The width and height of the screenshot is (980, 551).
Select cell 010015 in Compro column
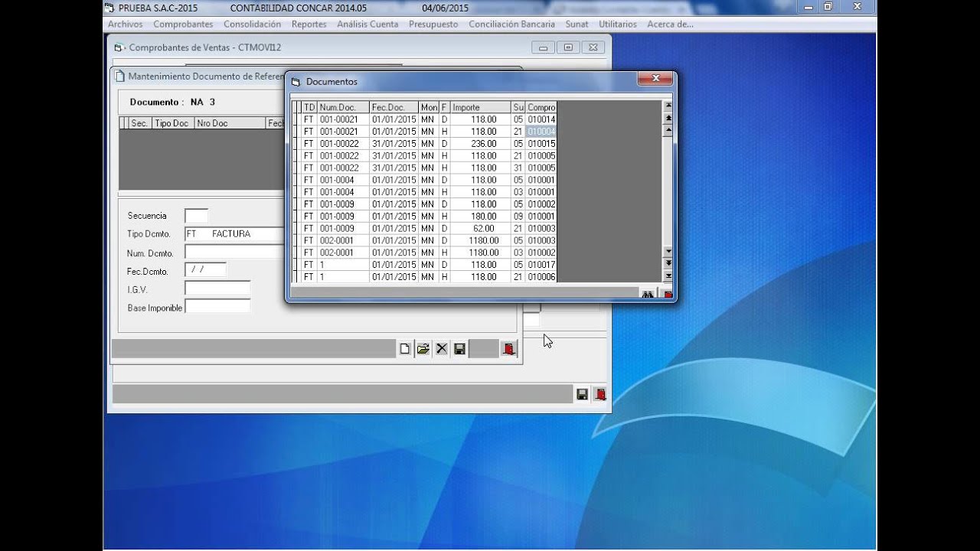point(541,144)
